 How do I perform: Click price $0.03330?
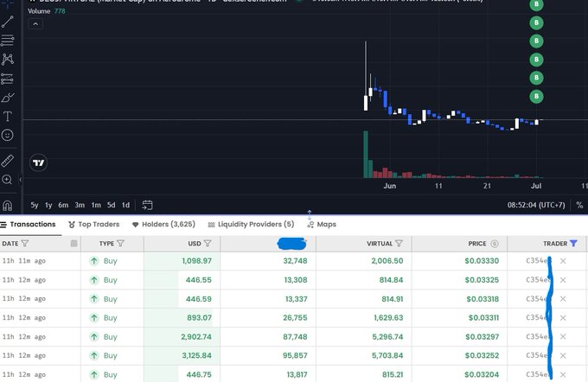pos(482,260)
